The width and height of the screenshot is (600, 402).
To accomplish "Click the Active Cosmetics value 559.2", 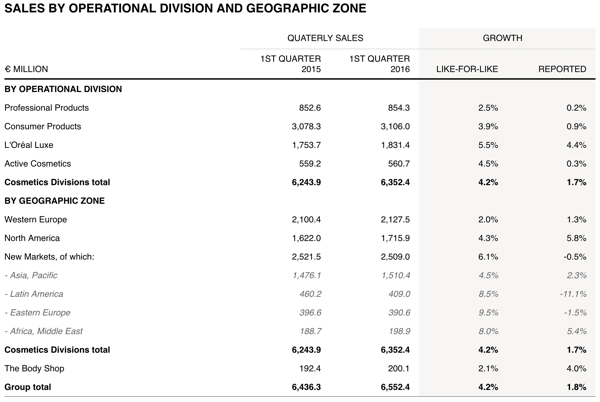I will coord(310,164).
